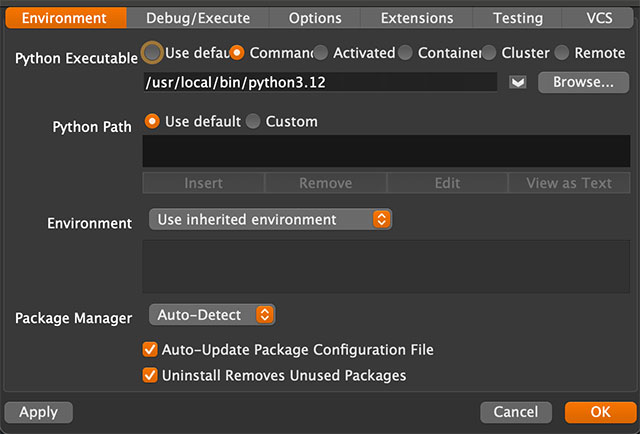Select Use default for Python Executable
Screen dimensions: 640x434
point(152,52)
